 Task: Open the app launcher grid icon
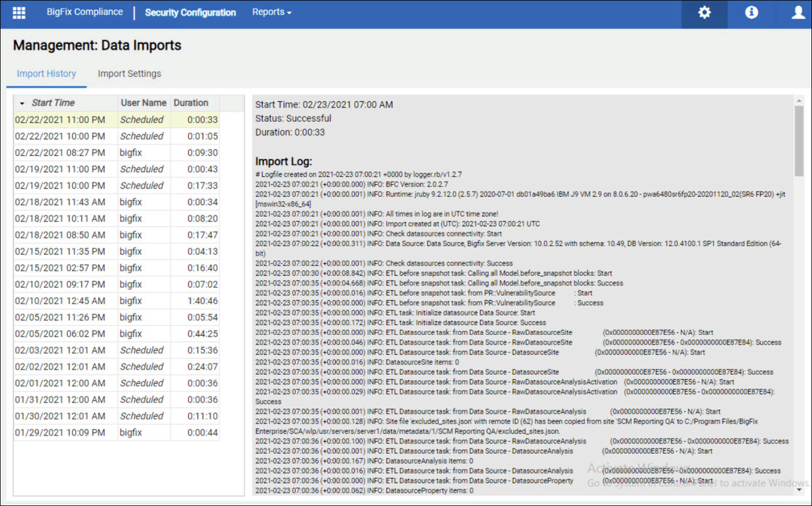coord(19,13)
